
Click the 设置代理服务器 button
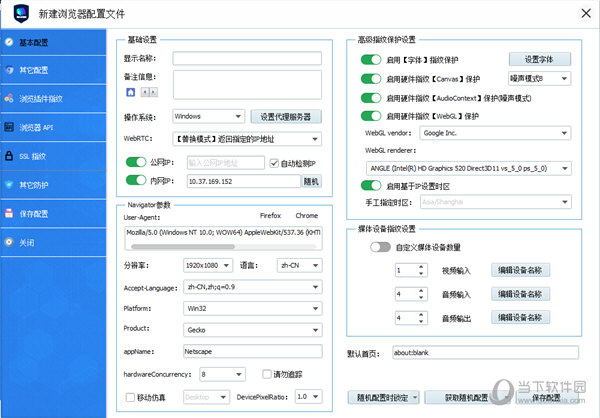pos(284,116)
